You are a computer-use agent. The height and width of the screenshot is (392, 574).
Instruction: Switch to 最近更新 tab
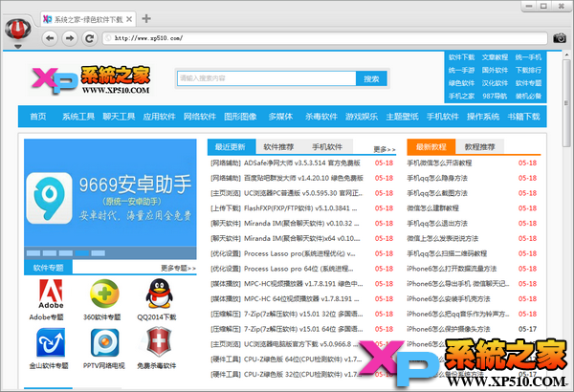231,147
